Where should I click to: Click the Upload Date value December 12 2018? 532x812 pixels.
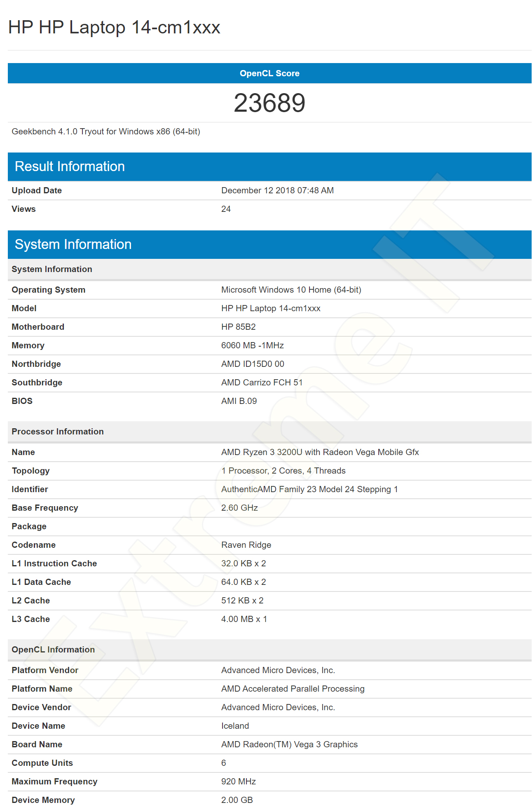point(277,190)
